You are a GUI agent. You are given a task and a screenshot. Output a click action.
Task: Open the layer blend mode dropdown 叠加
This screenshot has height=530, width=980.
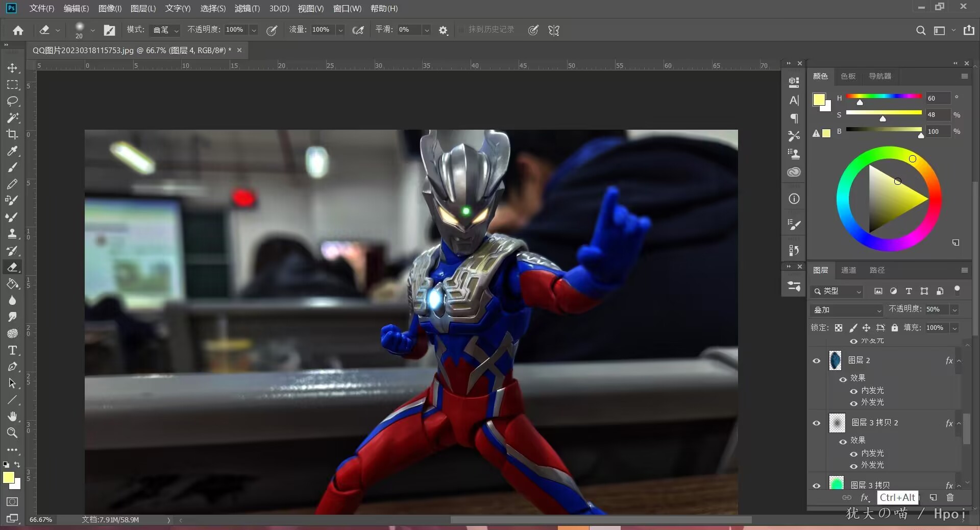pyautogui.click(x=846, y=310)
